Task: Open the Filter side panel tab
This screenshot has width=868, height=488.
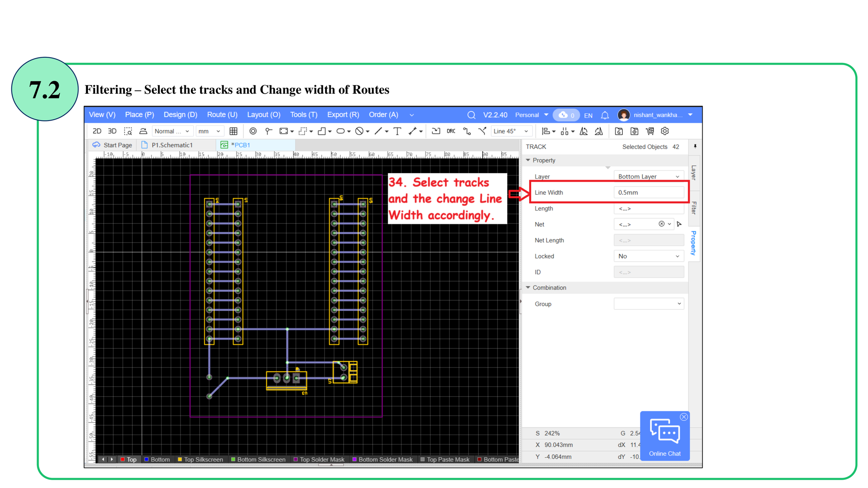Action: (x=694, y=208)
